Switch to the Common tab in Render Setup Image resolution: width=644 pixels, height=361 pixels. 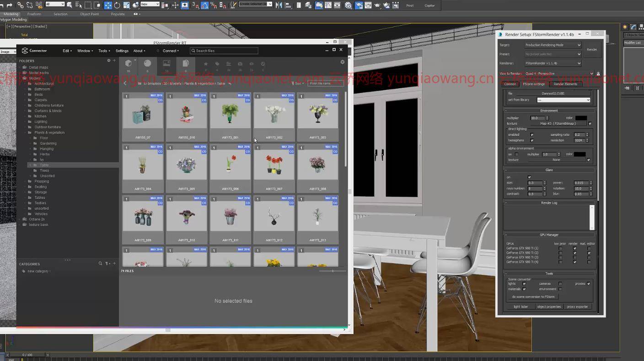click(x=510, y=84)
